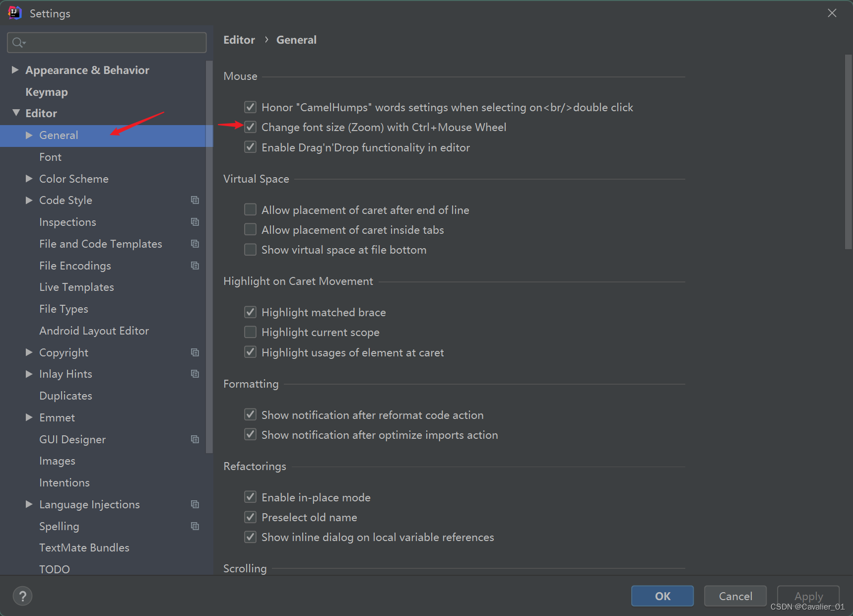Viewport: 853px width, 616px height.
Task: Expand the Color Scheme node
Action: (29, 179)
